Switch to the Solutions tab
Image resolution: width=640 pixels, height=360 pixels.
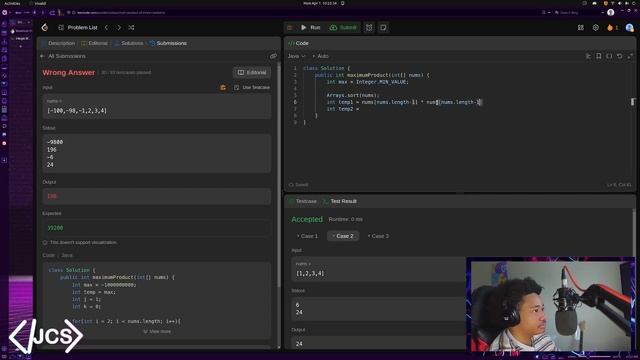[129, 43]
